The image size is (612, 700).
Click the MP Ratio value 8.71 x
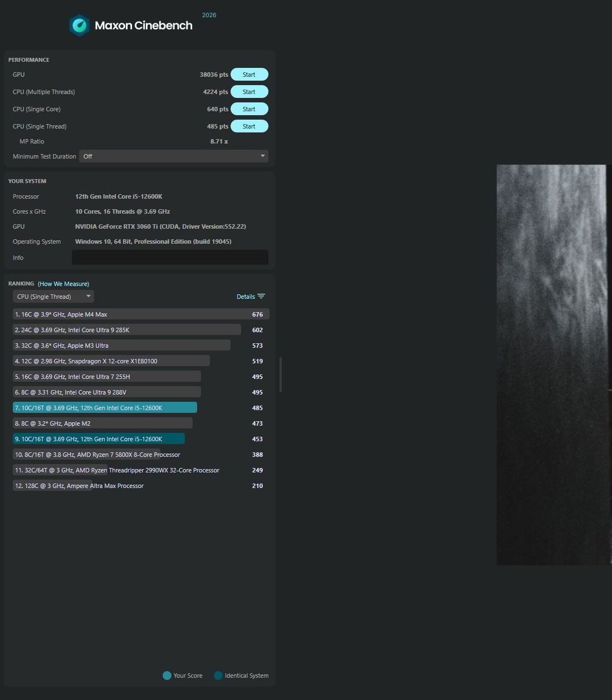pos(219,141)
